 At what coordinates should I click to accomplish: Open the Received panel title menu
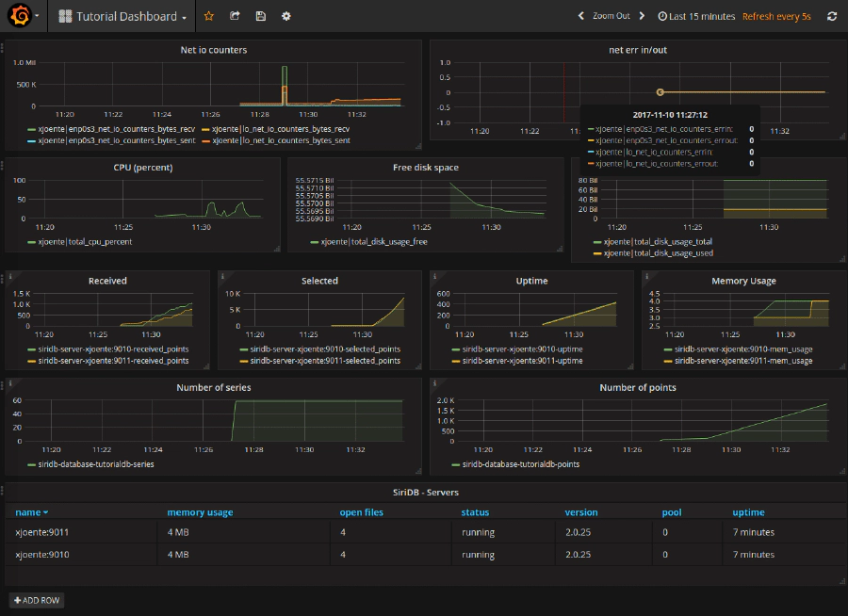pyautogui.click(x=107, y=281)
